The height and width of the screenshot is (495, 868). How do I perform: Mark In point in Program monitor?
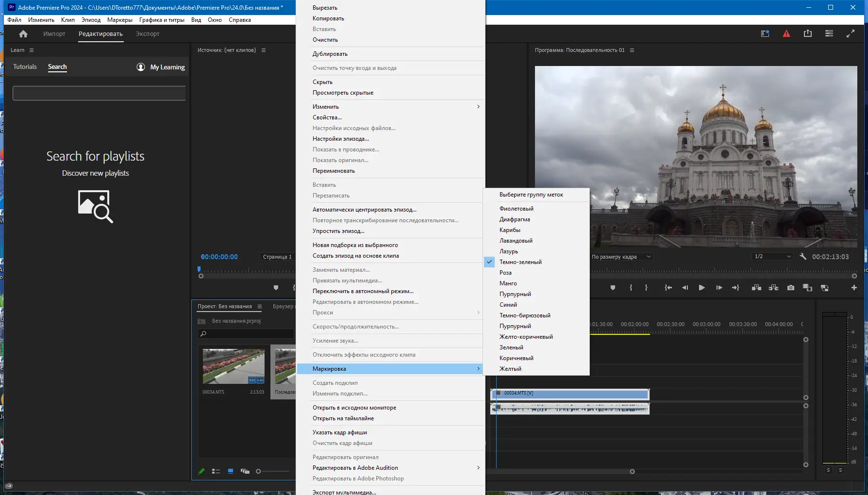coord(631,288)
